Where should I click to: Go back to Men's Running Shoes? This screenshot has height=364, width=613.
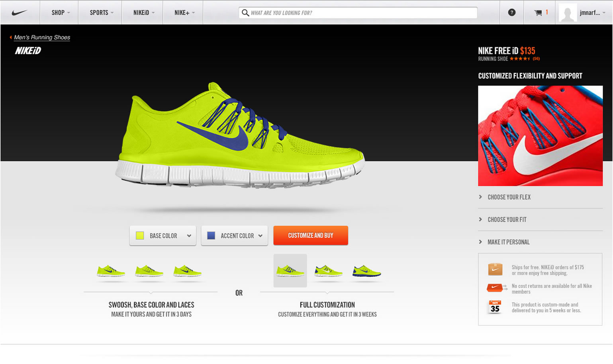click(x=42, y=37)
